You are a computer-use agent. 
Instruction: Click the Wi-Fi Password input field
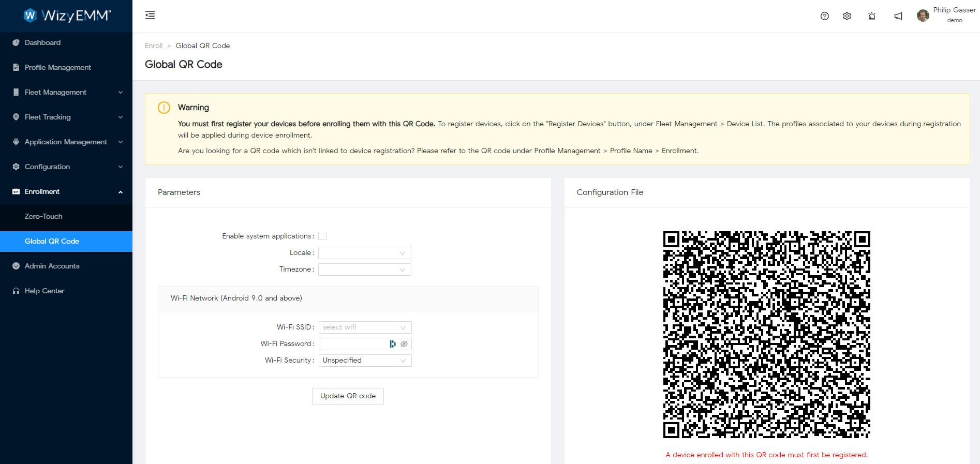(365, 344)
